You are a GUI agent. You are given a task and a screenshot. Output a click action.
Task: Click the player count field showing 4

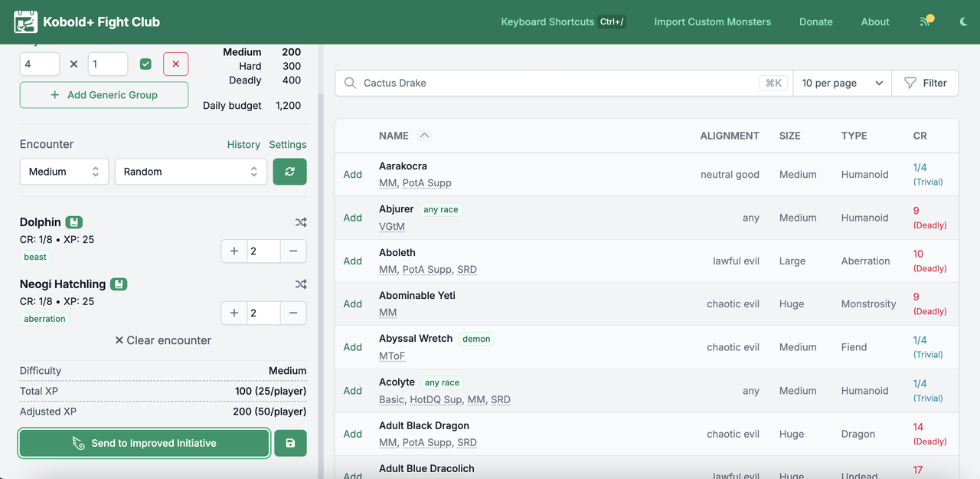[40, 64]
